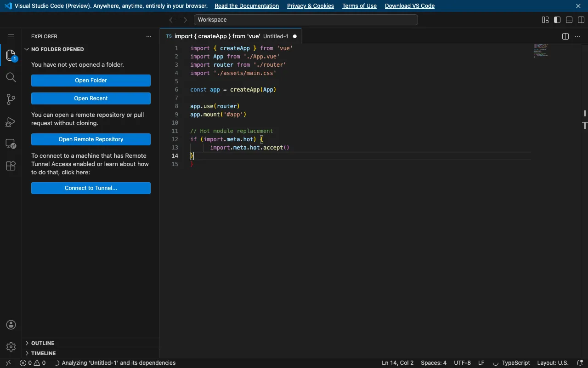588x368 pixels.
Task: Click the Open Remote Repository button
Action: click(x=91, y=139)
